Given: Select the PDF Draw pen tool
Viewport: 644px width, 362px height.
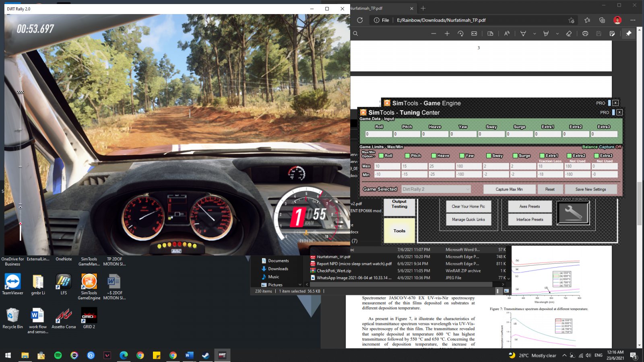Looking at the screenshot, I should (x=523, y=34).
